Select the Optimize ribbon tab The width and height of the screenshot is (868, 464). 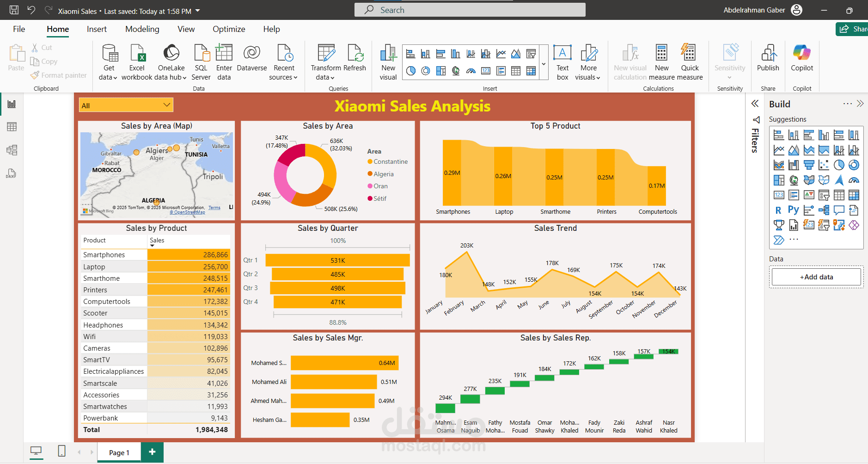pos(229,29)
